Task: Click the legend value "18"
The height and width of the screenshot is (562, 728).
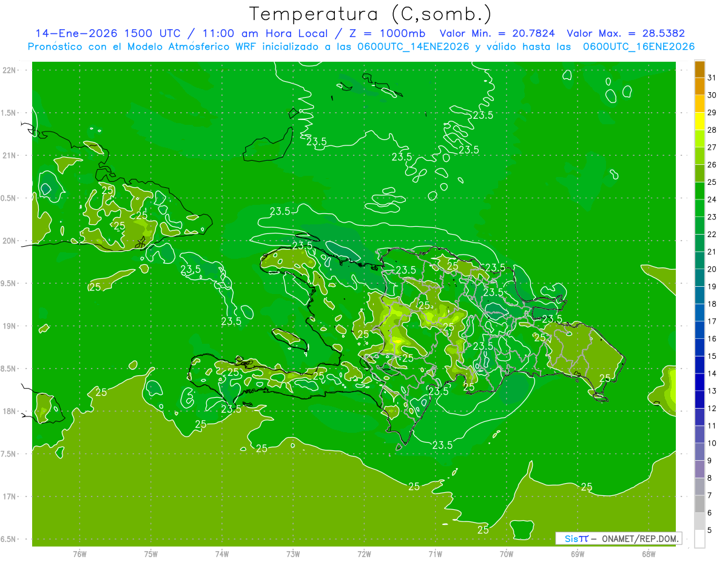Action: [712, 304]
